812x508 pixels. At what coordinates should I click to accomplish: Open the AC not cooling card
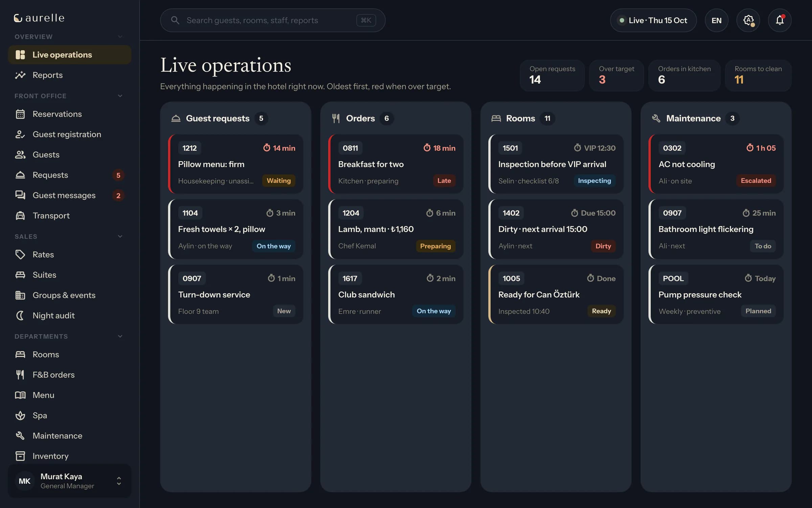pyautogui.click(x=716, y=164)
